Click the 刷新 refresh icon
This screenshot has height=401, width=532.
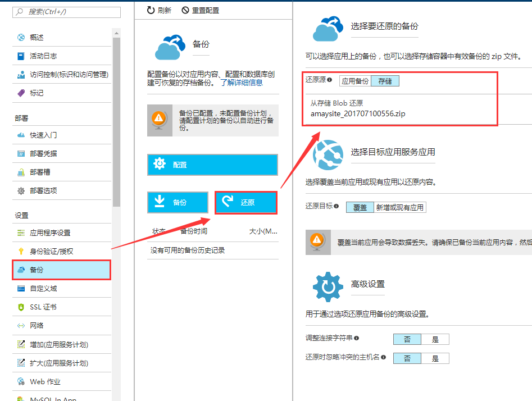pyautogui.click(x=151, y=11)
